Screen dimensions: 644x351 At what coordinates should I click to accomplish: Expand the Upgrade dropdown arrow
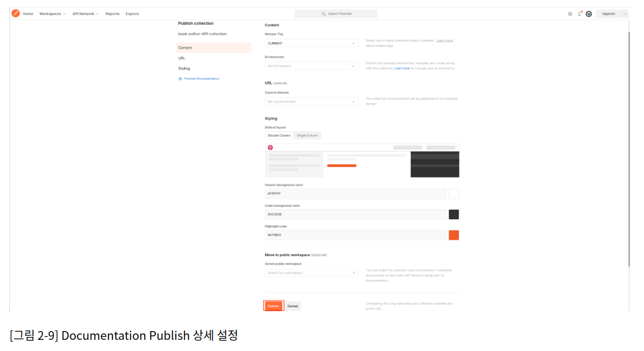click(625, 14)
